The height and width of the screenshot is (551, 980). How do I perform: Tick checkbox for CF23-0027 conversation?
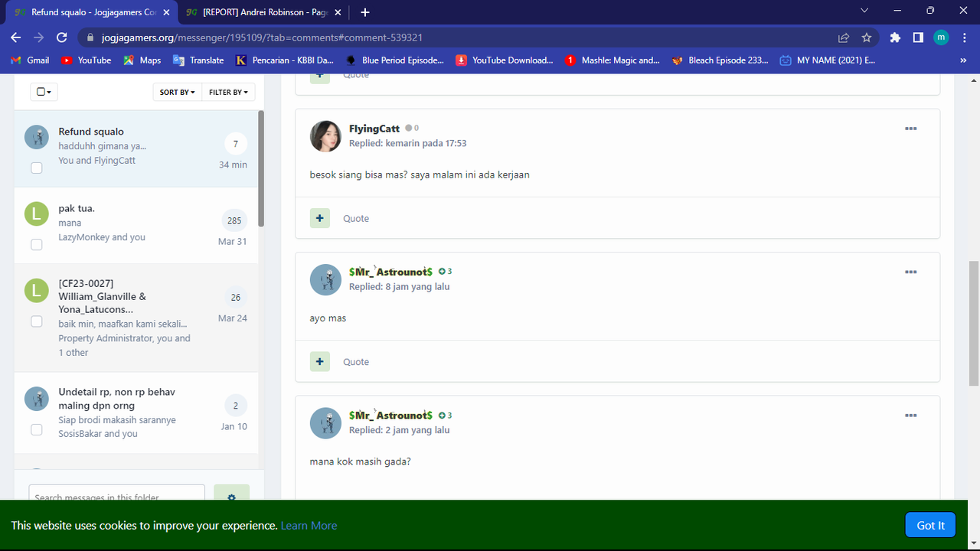[37, 321]
